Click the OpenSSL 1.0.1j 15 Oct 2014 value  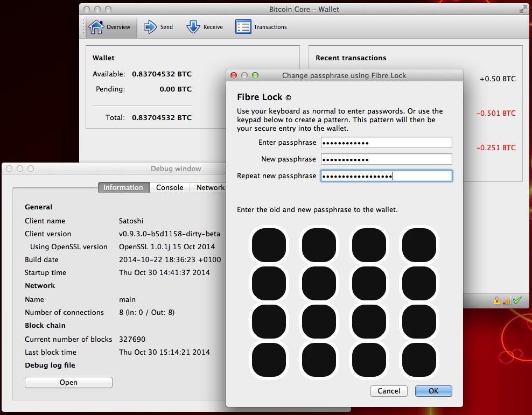(167, 247)
